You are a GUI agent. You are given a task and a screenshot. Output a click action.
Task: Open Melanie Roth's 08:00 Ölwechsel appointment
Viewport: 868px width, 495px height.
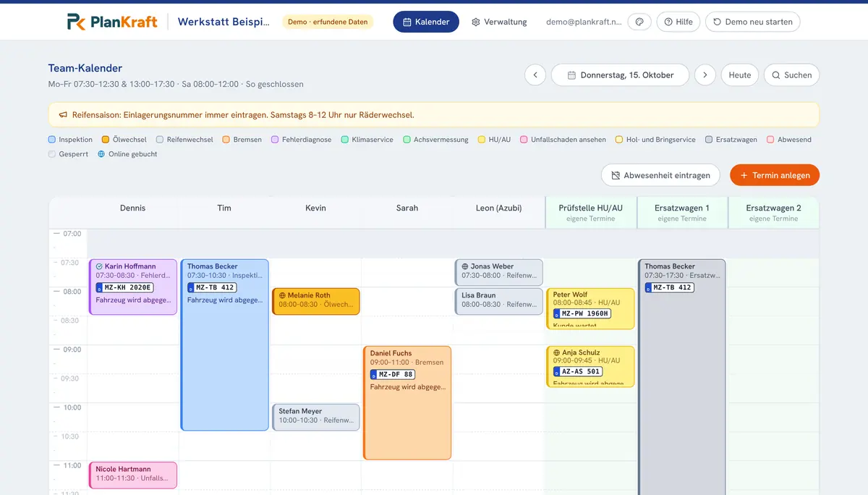click(316, 301)
